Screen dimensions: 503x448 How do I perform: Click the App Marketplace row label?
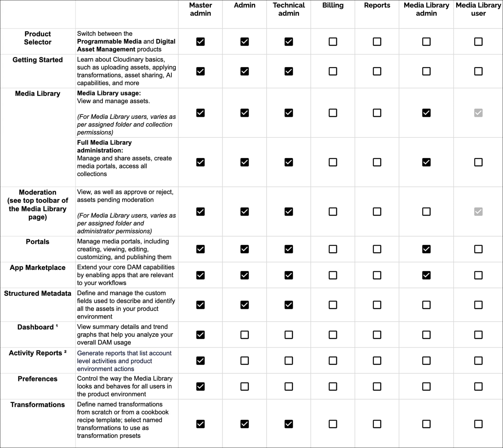click(37, 268)
